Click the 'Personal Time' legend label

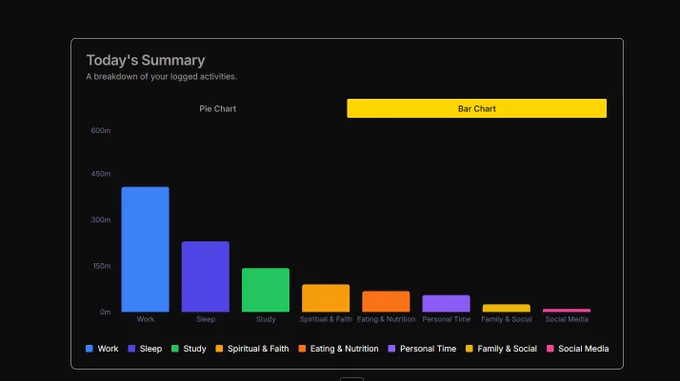[x=428, y=348]
